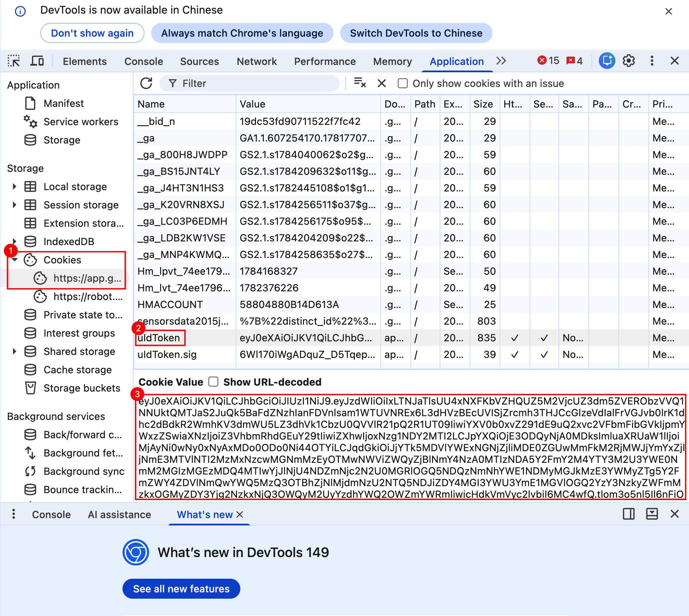Click the red error count badge showing 15
Screen dimensions: 689x616
click(x=548, y=61)
